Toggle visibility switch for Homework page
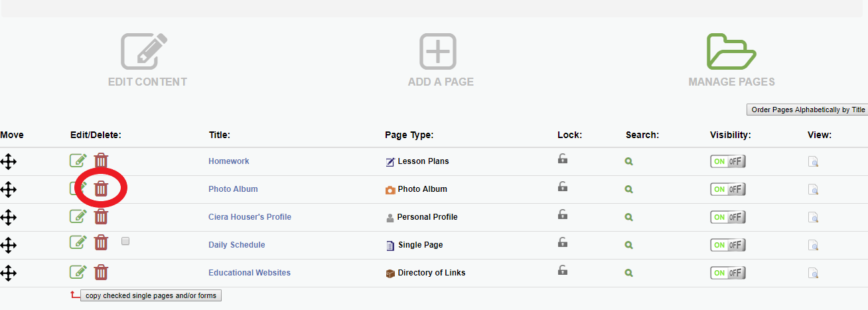 point(727,161)
